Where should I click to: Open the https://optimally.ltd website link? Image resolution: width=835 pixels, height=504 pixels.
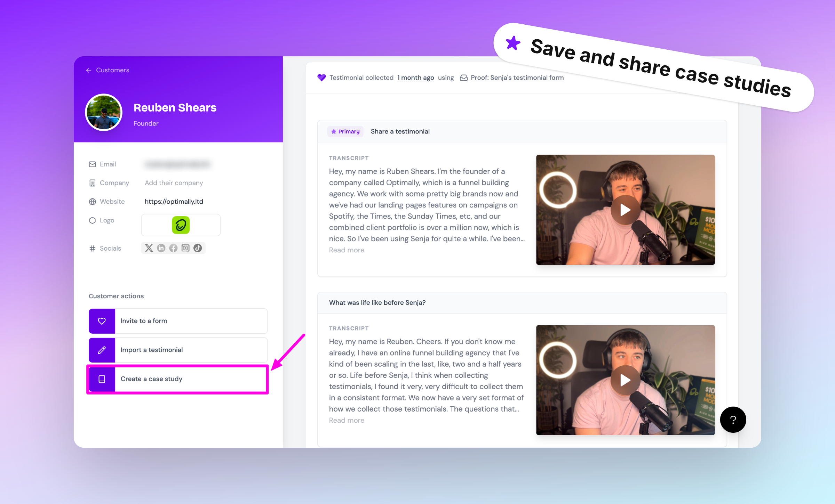click(174, 202)
